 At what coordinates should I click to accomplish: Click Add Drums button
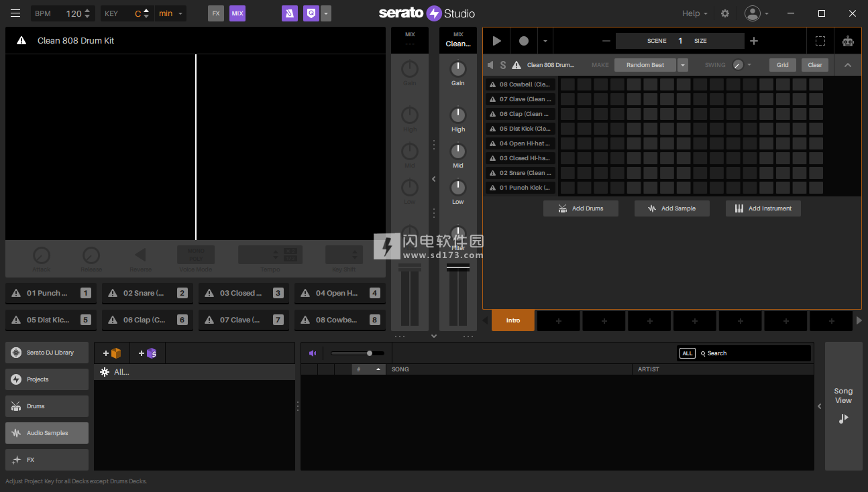point(581,208)
